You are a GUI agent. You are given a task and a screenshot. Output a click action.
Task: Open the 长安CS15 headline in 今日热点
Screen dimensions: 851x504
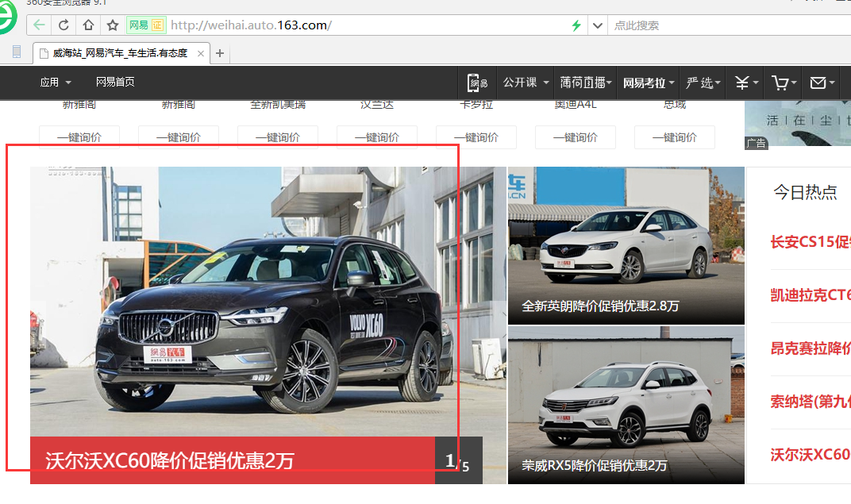point(811,242)
